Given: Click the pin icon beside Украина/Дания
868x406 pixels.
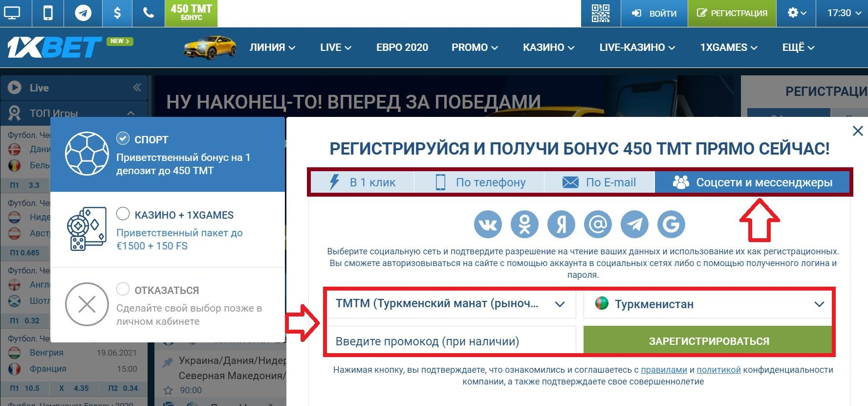Looking at the screenshot, I should click(x=168, y=362).
